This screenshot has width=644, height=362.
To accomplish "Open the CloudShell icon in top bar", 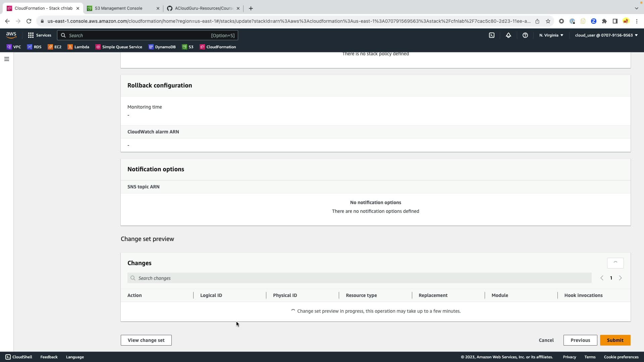I will [491, 35].
